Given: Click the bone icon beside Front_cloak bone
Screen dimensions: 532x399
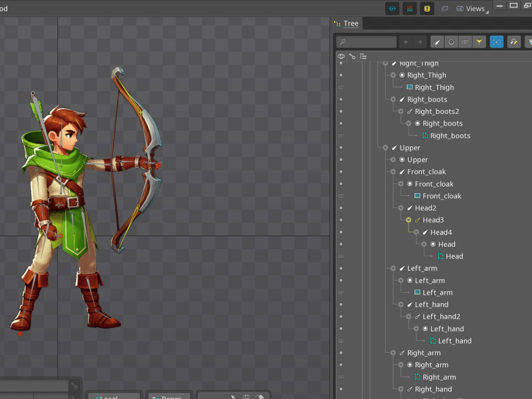Looking at the screenshot, I should (x=402, y=172).
